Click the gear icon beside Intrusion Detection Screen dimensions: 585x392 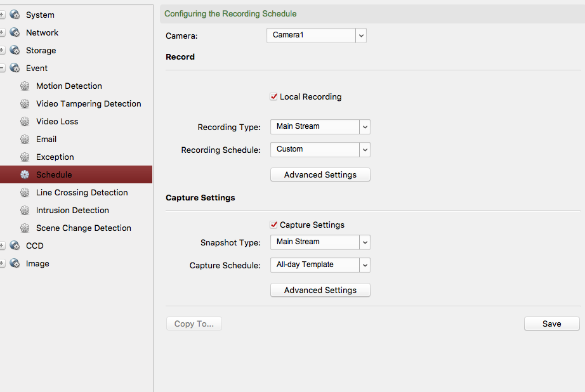25,211
